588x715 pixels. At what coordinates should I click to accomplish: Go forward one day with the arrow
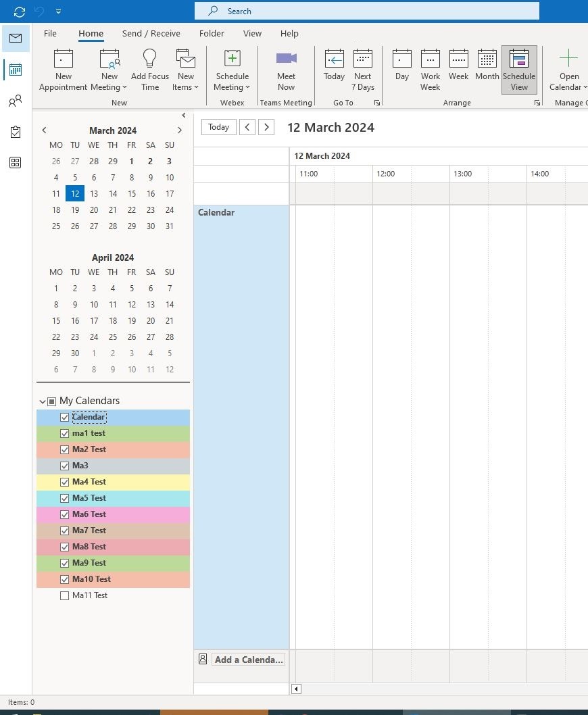coord(266,127)
